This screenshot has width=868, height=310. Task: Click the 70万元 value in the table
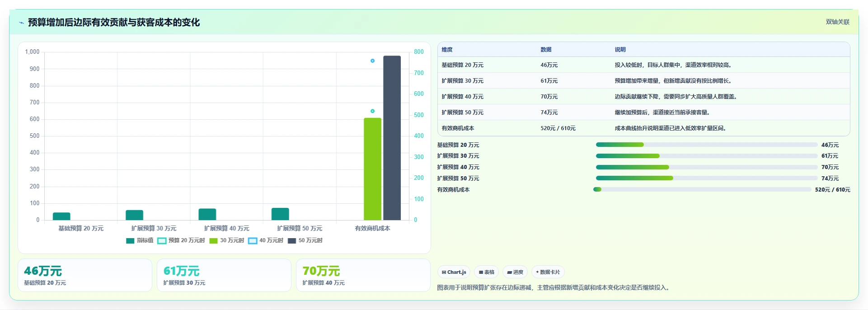[x=549, y=97]
